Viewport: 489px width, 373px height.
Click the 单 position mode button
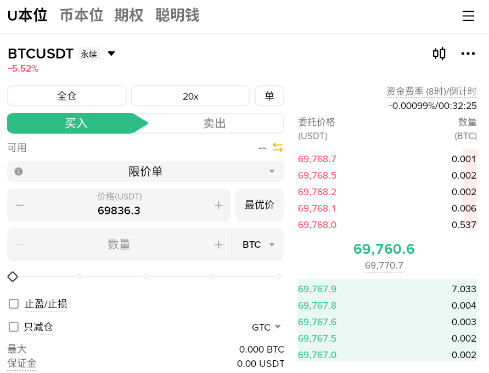pos(269,96)
